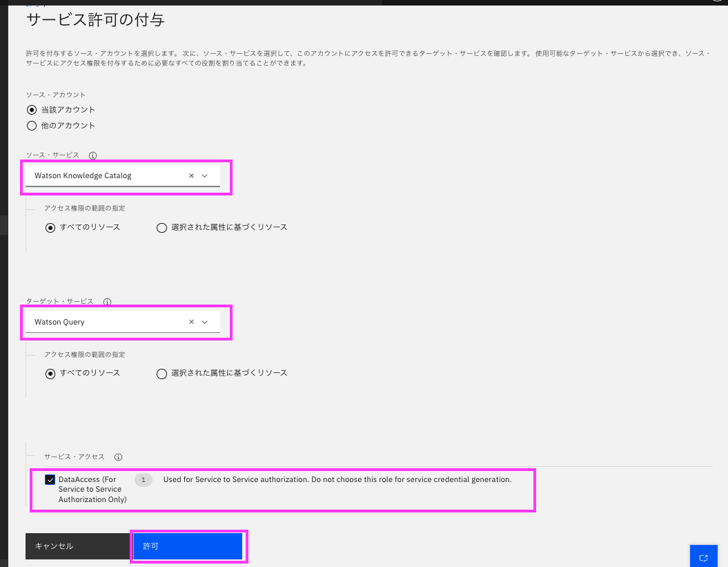Open info icon next to ターゲット・サービス

pos(107,302)
